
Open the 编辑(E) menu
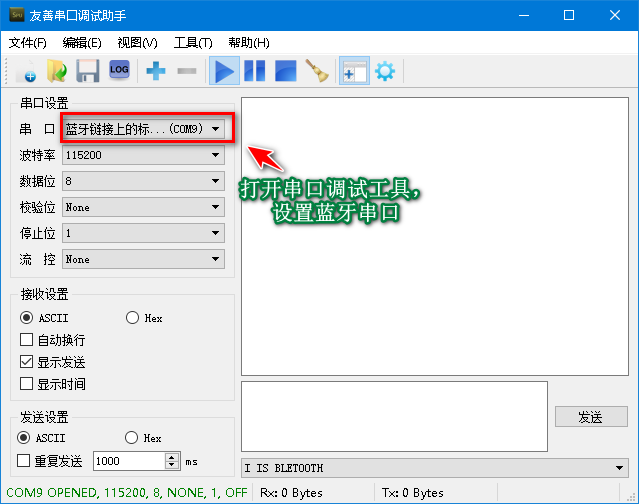(x=82, y=42)
